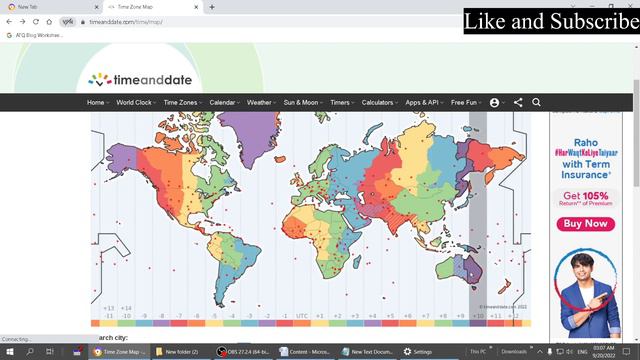The height and width of the screenshot is (360, 640).
Task: Click the taskbar search magnifier
Action: [x=30, y=351]
